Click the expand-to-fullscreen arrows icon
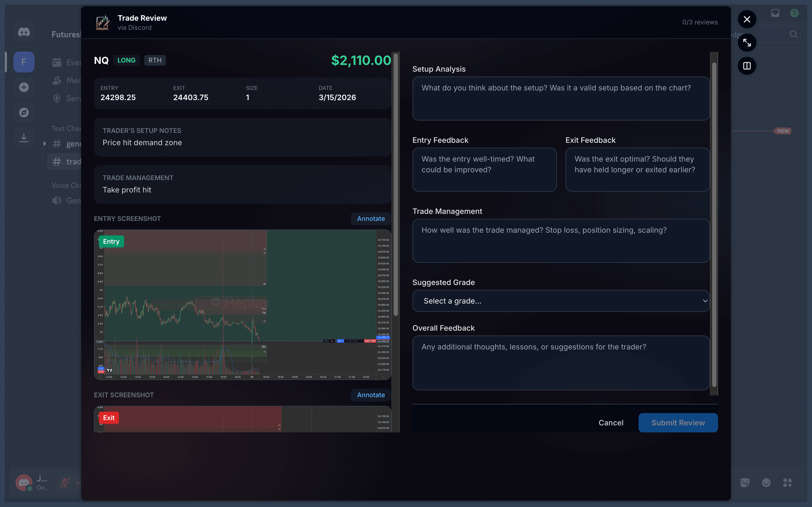This screenshot has width=812, height=507. pos(747,43)
